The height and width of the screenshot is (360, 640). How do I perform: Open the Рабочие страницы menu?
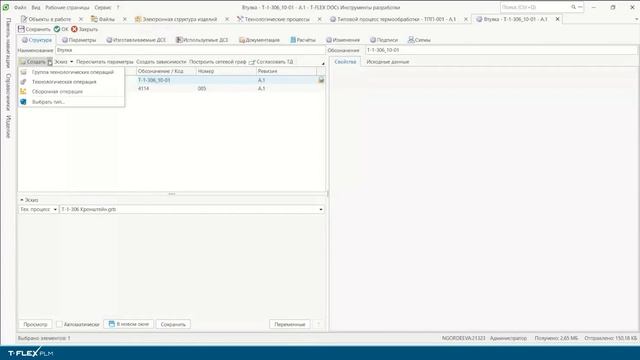[67, 7]
